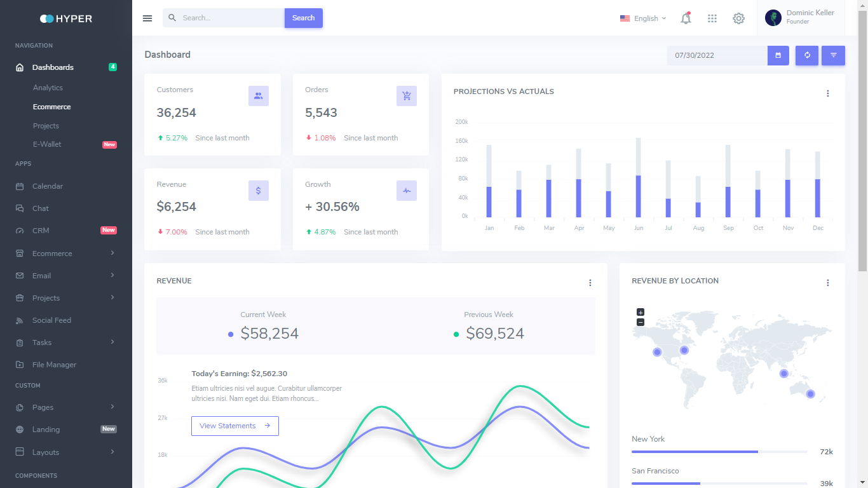
Task: Open Projections vs Actuals options menu
Action: (x=827, y=93)
